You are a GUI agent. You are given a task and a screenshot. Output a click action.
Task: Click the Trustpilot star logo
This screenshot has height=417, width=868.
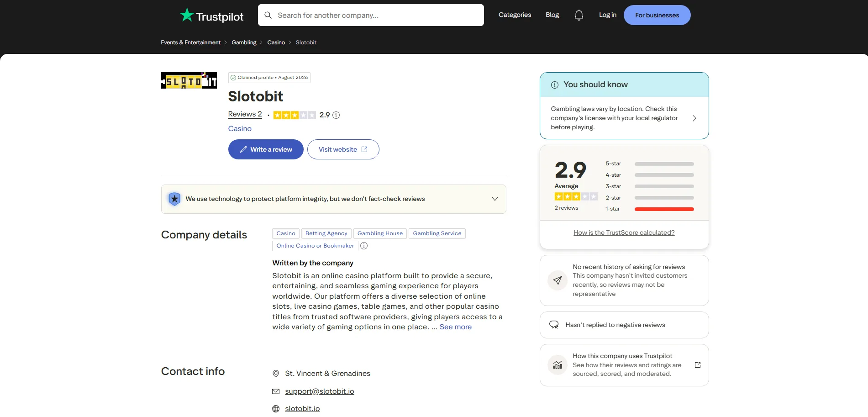point(187,15)
